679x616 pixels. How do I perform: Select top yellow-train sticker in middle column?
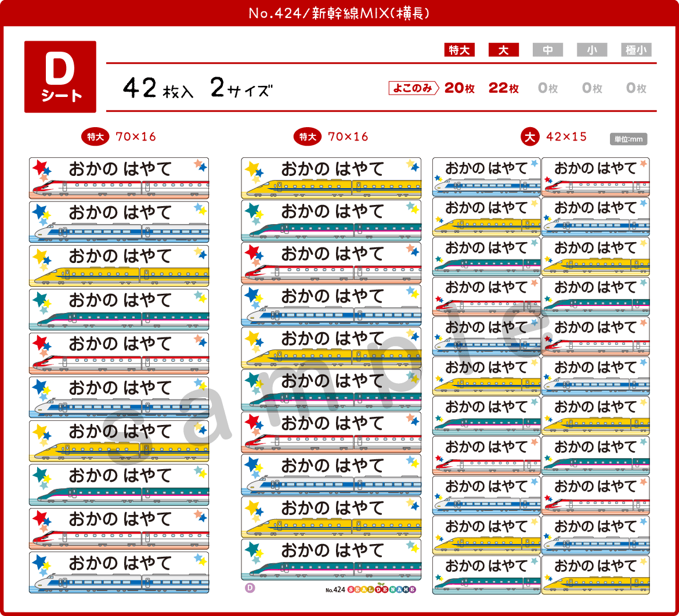[x=331, y=178]
